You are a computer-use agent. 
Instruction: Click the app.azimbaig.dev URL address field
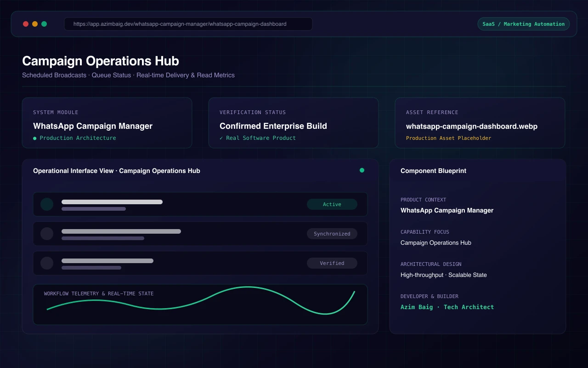(x=188, y=24)
